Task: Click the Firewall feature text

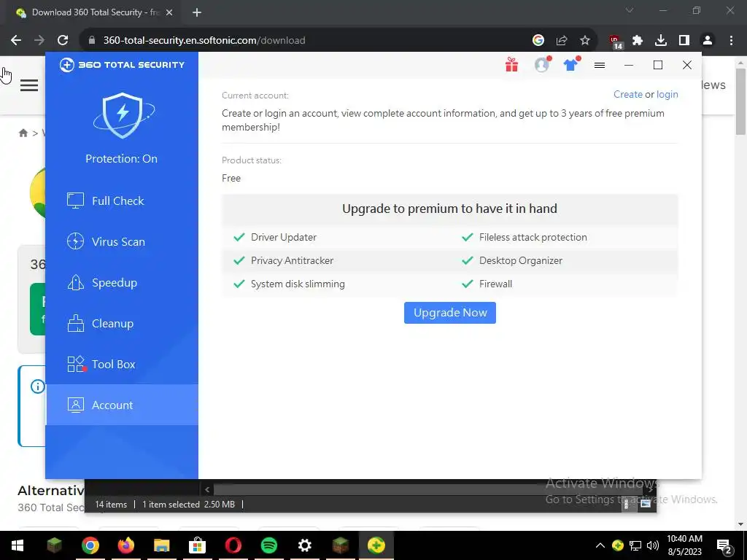Action: point(495,284)
